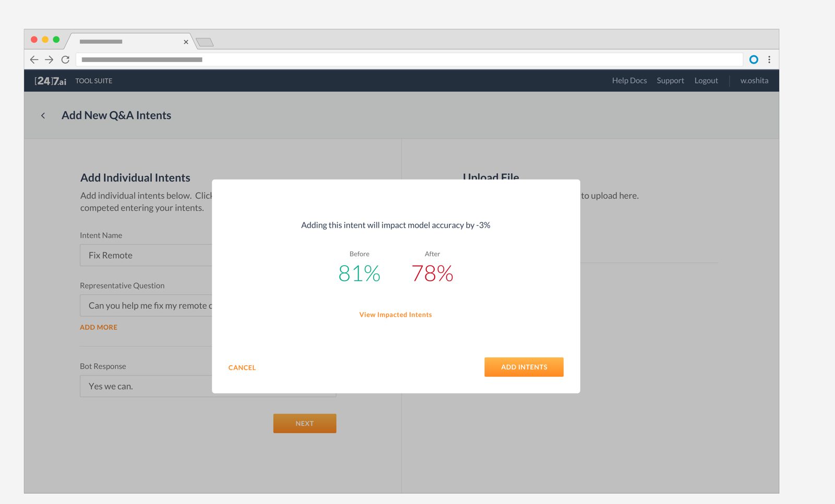Click the blue circle extension icon
This screenshot has height=504, width=835.
(754, 59)
